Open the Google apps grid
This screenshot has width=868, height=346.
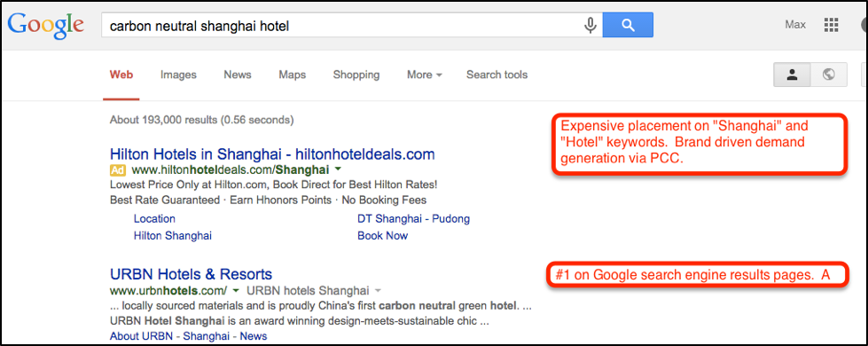pos(831,25)
